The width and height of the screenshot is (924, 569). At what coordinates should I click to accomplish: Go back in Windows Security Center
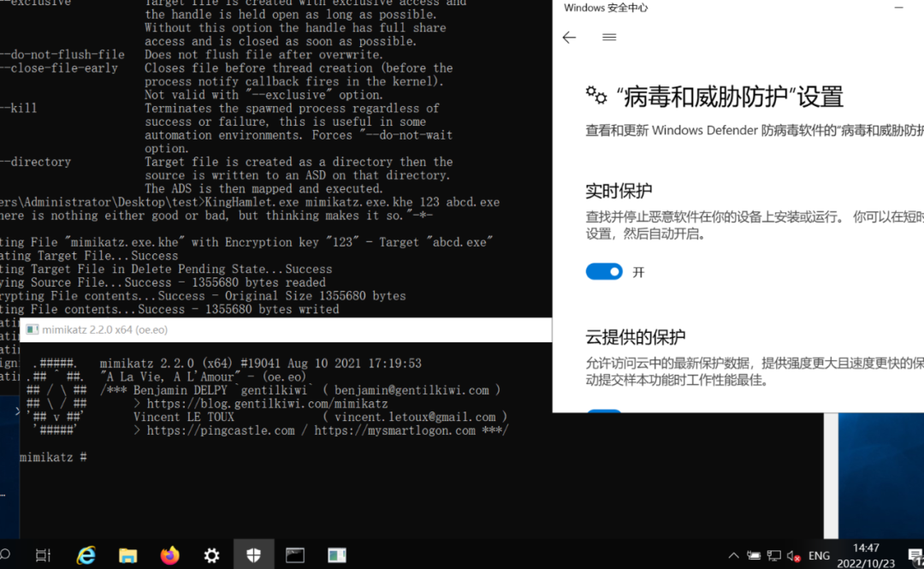569,37
